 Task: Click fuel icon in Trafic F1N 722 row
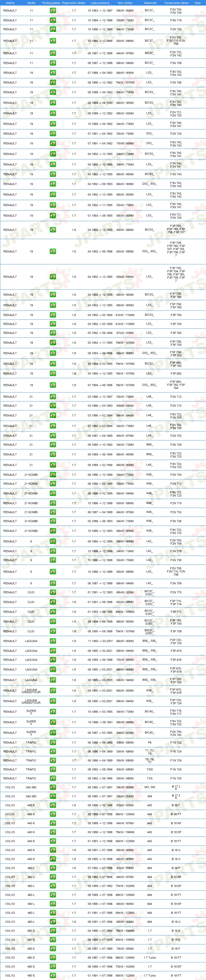point(53,743)
